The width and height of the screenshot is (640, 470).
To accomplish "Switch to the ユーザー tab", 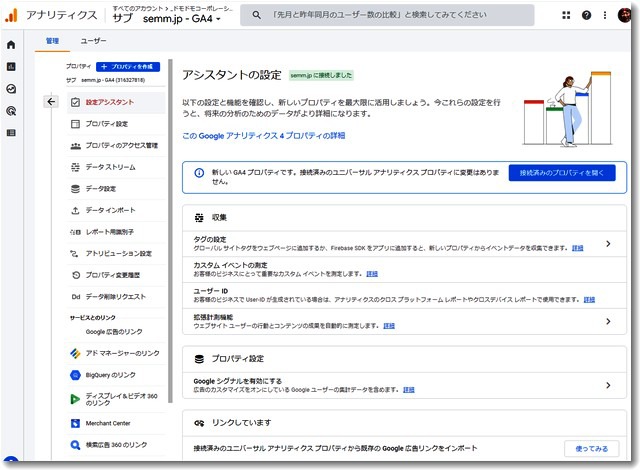I will 93,41.
